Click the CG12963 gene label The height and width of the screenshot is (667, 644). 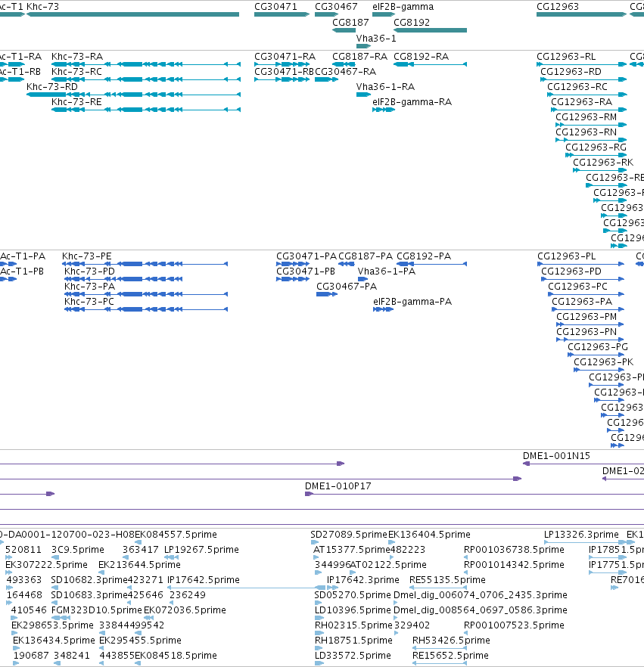(558, 7)
